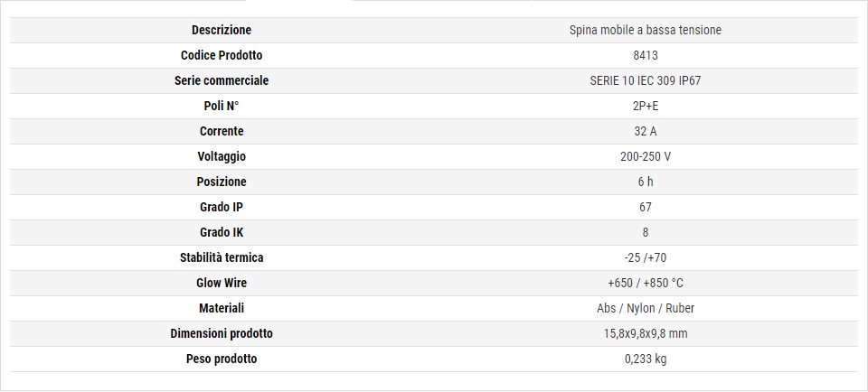The width and height of the screenshot is (868, 392).
Task: Click the Poli N° label
Action: (x=222, y=106)
